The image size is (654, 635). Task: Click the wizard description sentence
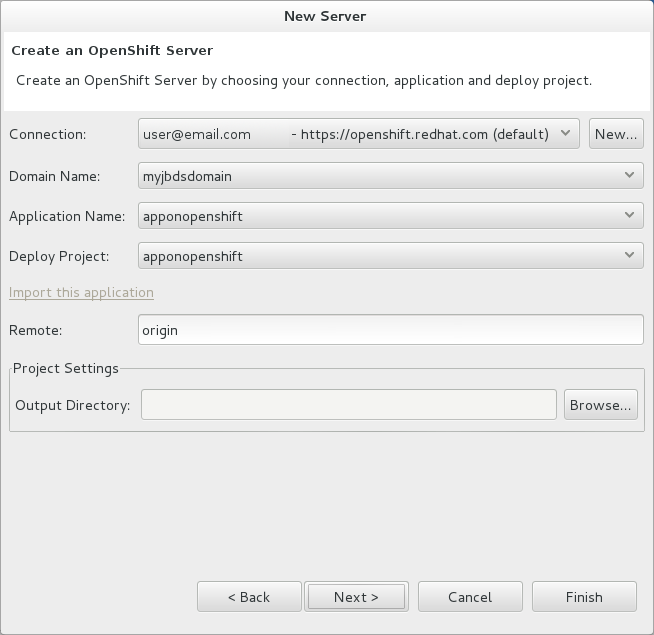(304, 81)
